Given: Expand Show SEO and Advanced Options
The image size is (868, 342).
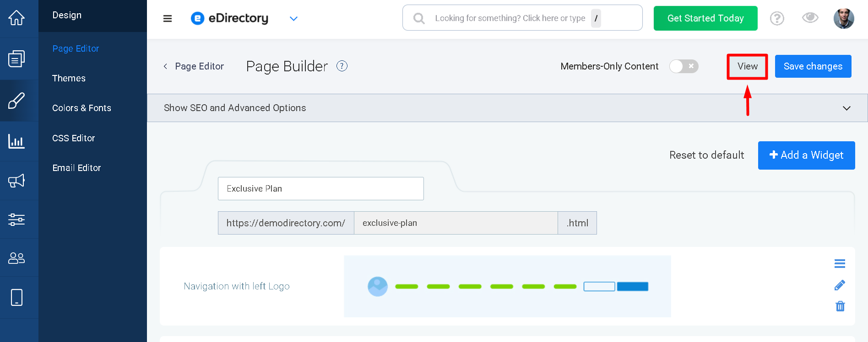Looking at the screenshot, I should 507,108.
